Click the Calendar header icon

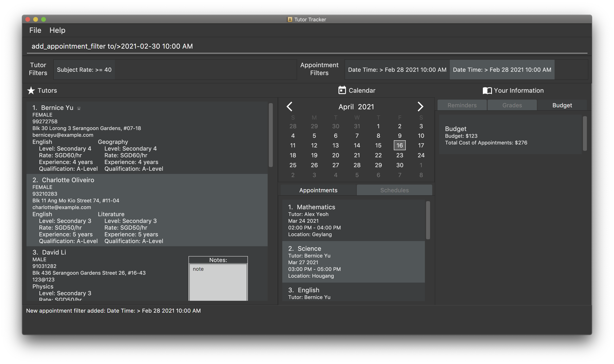[342, 90]
